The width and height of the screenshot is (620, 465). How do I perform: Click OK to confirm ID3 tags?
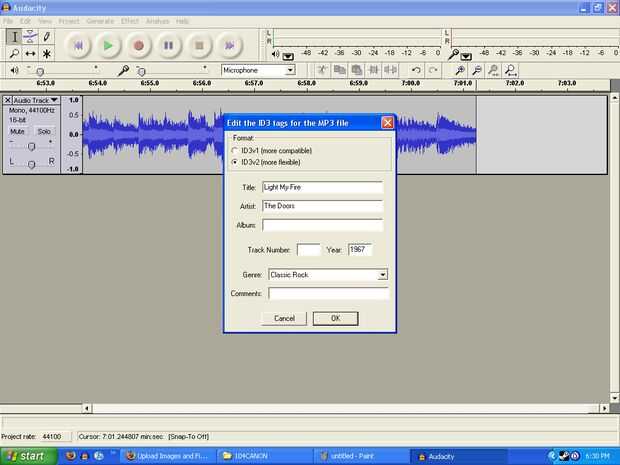(x=335, y=318)
